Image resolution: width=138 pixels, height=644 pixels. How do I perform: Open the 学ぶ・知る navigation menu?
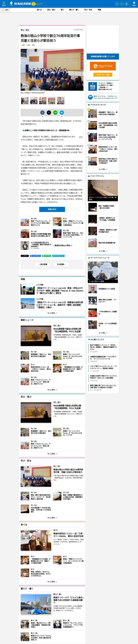[x=88, y=10]
